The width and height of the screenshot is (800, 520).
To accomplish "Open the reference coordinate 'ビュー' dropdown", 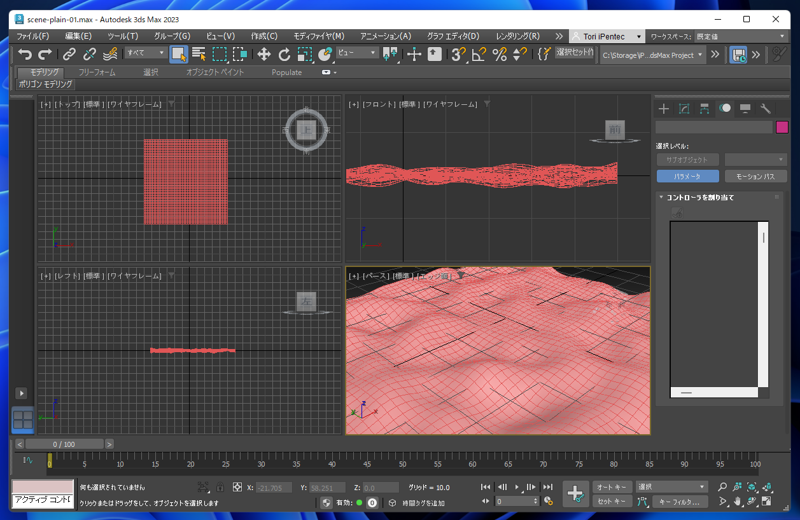I will (357, 53).
